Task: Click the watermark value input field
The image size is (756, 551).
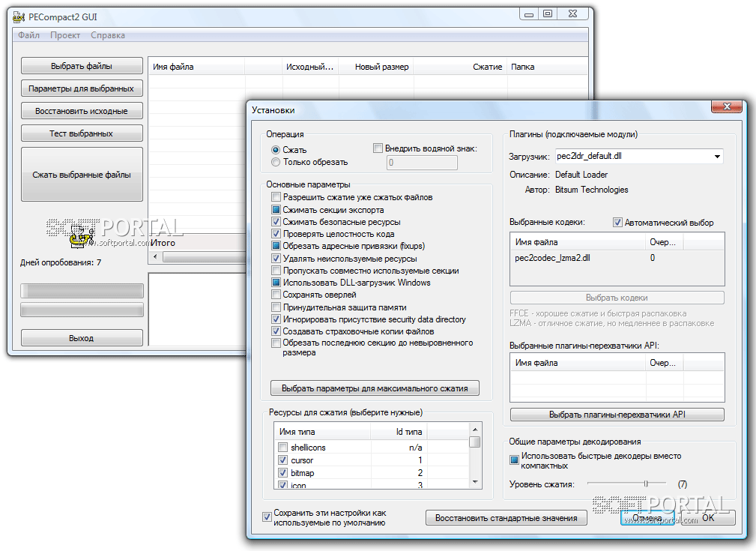Action: [422, 163]
